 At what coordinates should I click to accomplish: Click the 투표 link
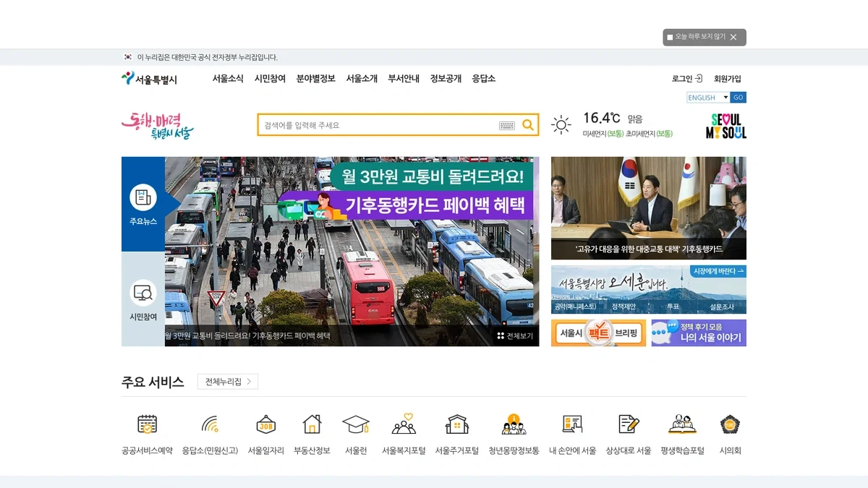(673, 307)
